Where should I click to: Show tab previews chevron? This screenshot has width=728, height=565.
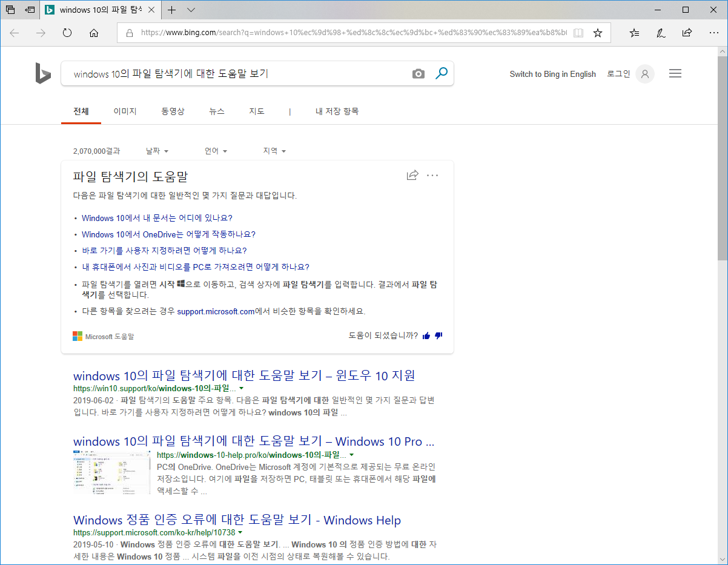pos(191,10)
